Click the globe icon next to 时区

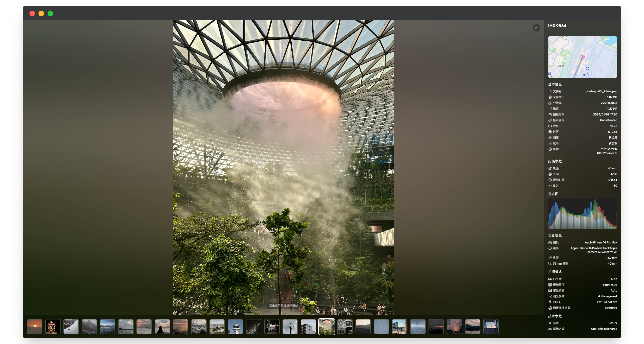550,132
